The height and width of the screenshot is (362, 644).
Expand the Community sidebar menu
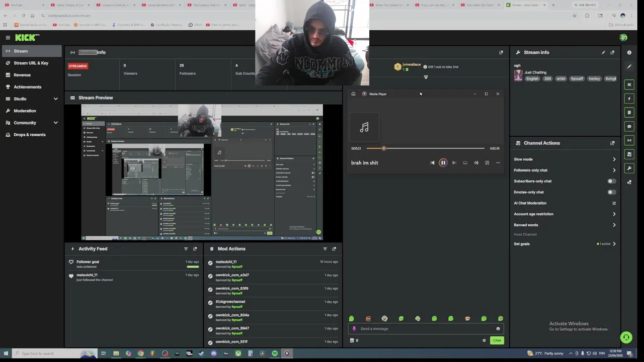[55, 123]
